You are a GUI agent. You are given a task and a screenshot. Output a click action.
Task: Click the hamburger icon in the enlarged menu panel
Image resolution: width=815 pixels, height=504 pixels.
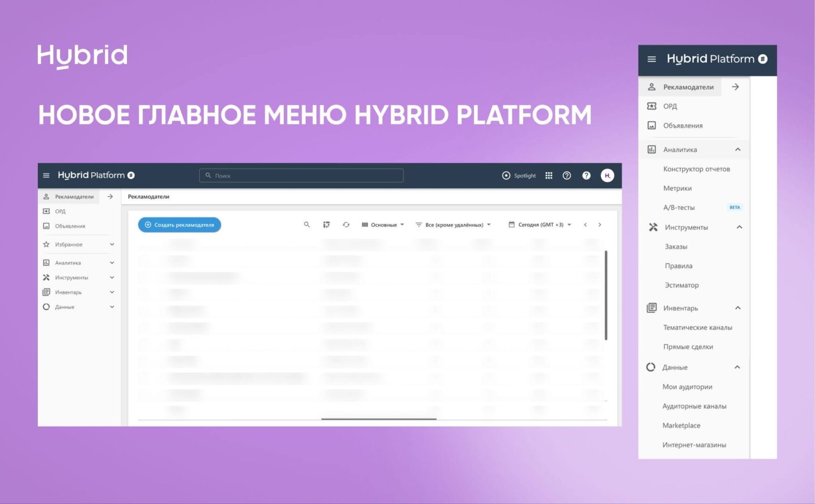coord(652,59)
